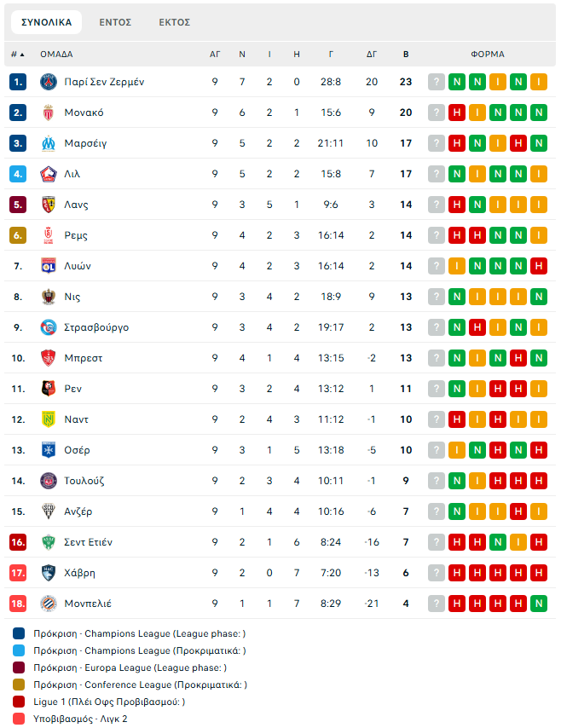The image size is (561, 728).
Task: Click the Paris Saint-Germain club crest
Action: (48, 82)
